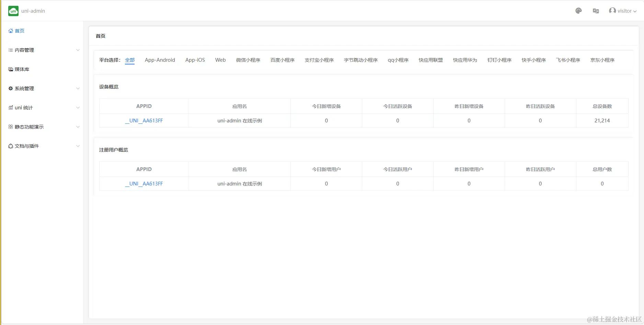Click 应用名 cell in 设备概览 row
This screenshot has height=325, width=644.
coord(240,121)
